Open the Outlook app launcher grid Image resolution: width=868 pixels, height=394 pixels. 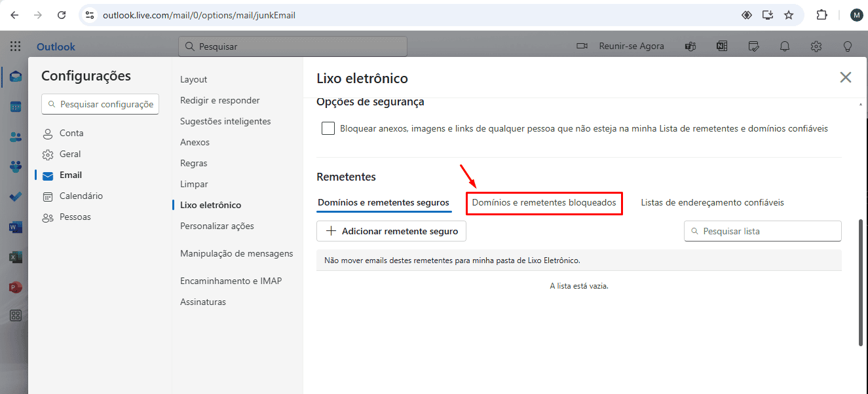[x=15, y=46]
